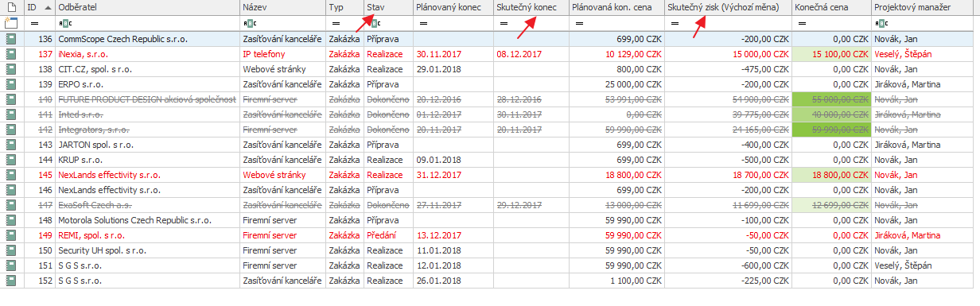
Task: Open filter operator icon for Odběratel column
Action: (x=65, y=24)
